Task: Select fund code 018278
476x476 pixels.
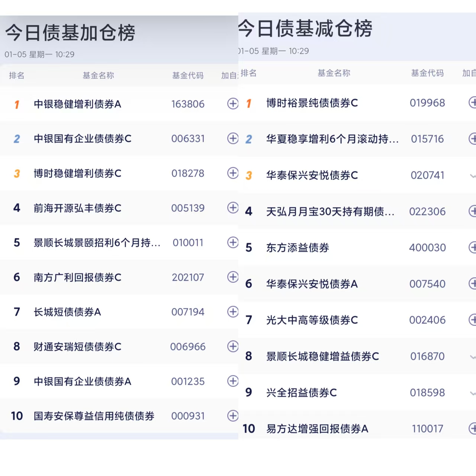Action: coord(188,173)
